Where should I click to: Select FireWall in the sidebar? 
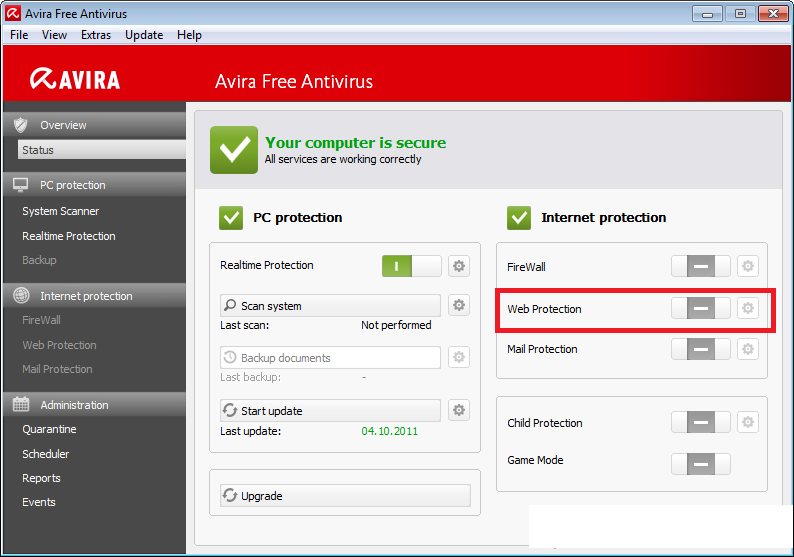pos(41,320)
